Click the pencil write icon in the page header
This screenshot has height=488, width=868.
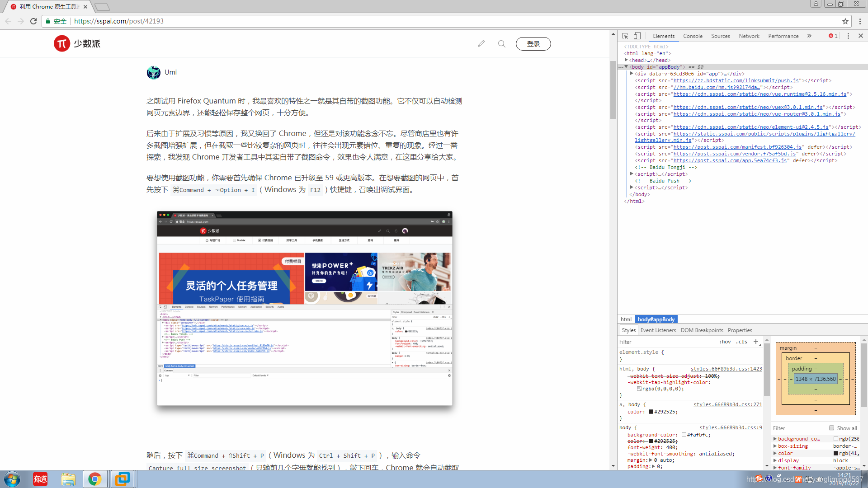[481, 44]
